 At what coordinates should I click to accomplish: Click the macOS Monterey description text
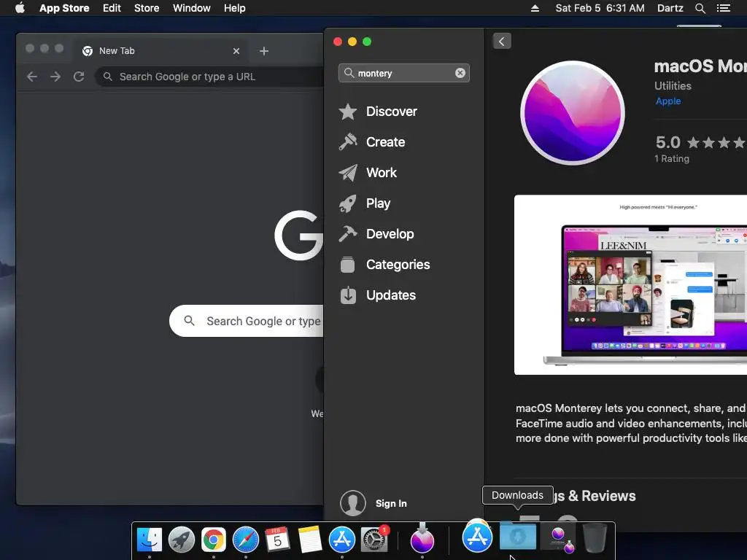tap(631, 424)
